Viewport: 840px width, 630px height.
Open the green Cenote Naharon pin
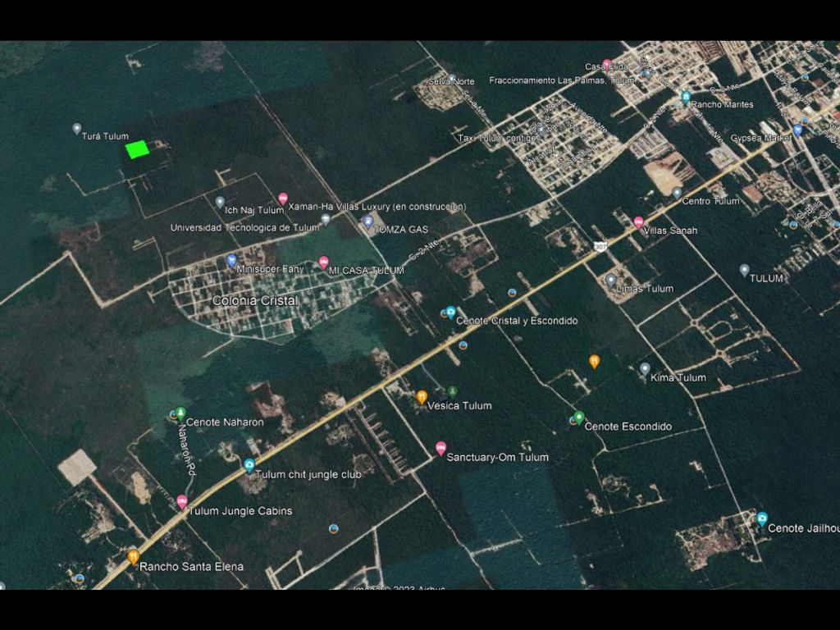pos(180,413)
